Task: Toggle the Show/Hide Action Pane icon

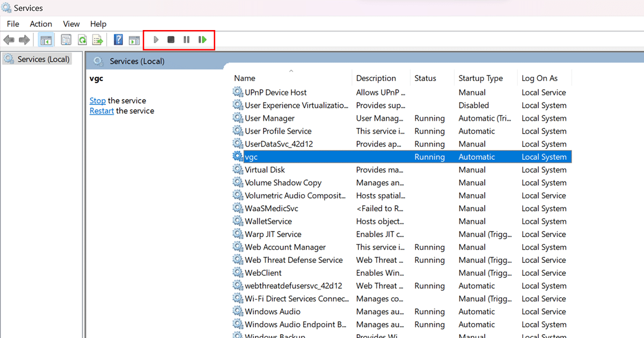Action: pyautogui.click(x=134, y=40)
